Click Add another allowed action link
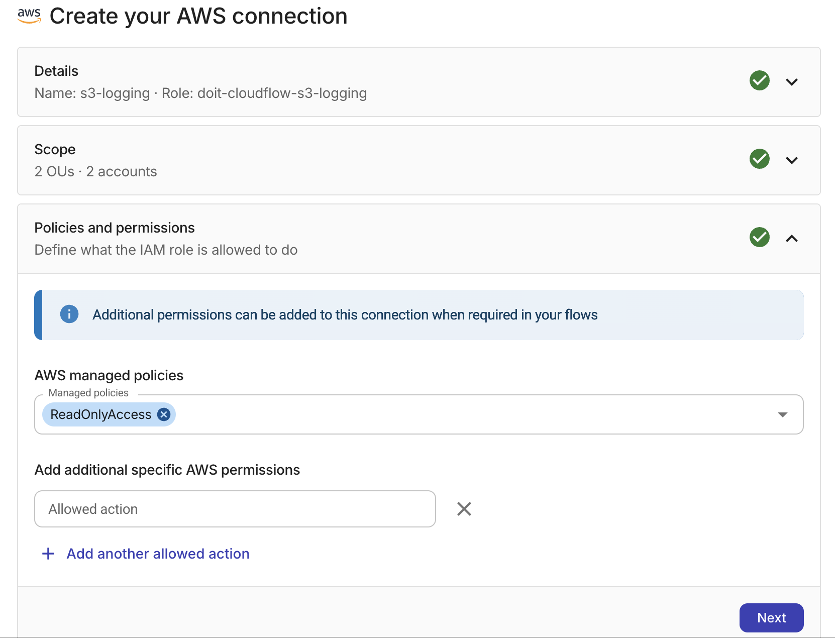Screen dimensions: 835x644 tap(158, 554)
